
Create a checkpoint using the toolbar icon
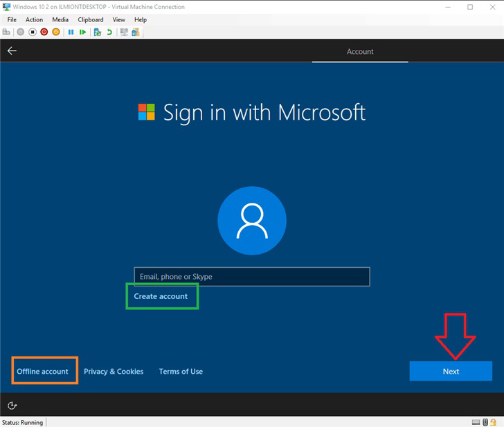pyautogui.click(x=97, y=32)
